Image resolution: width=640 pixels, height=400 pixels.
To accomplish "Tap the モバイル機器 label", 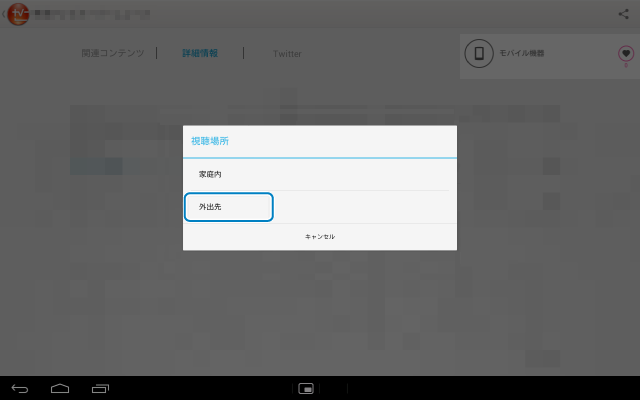I will (522, 53).
